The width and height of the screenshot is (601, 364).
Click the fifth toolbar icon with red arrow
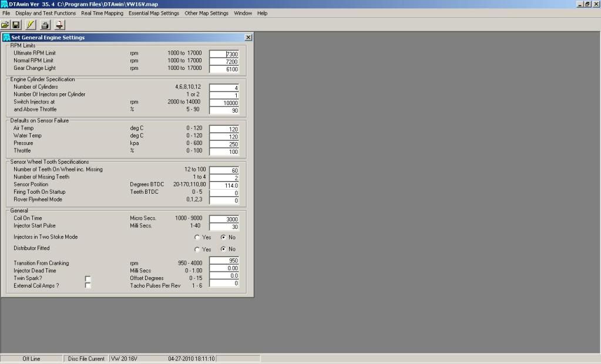[x=59, y=25]
